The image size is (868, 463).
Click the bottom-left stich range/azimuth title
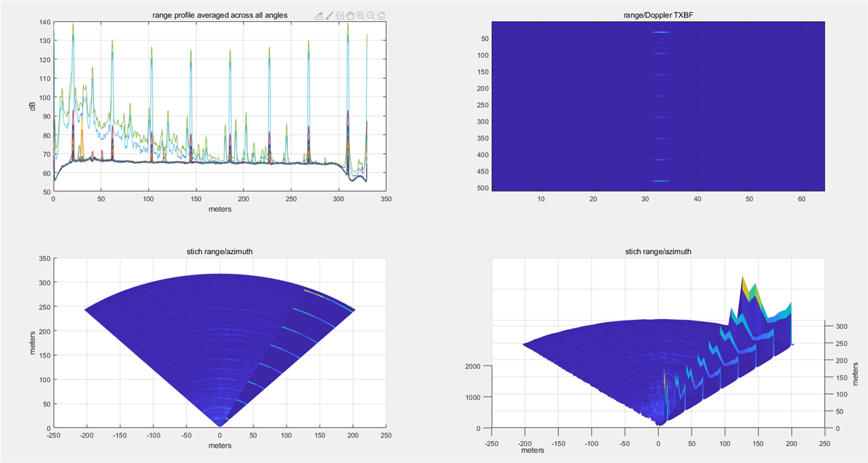coord(220,251)
